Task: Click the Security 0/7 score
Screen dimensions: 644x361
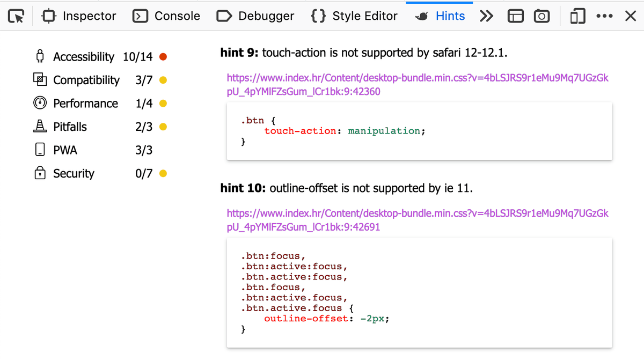Action: pyautogui.click(x=144, y=173)
